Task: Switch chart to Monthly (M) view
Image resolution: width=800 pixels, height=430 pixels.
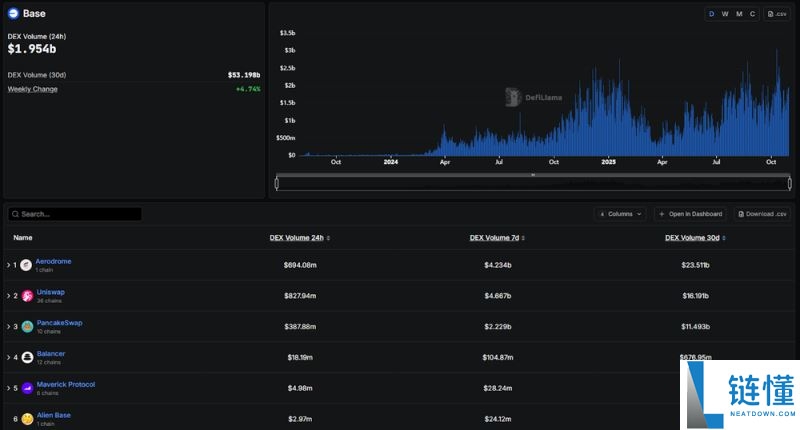Action: (739, 14)
